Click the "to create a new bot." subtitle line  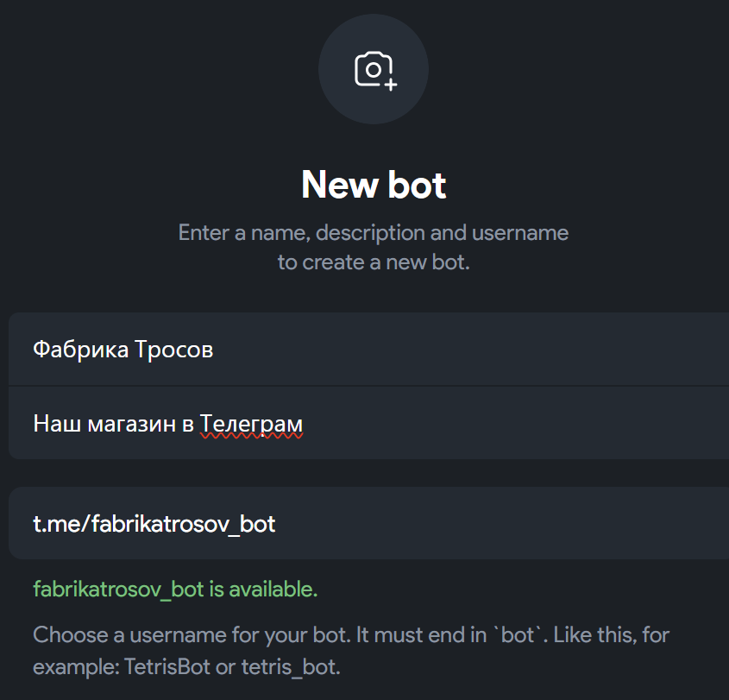tap(373, 262)
